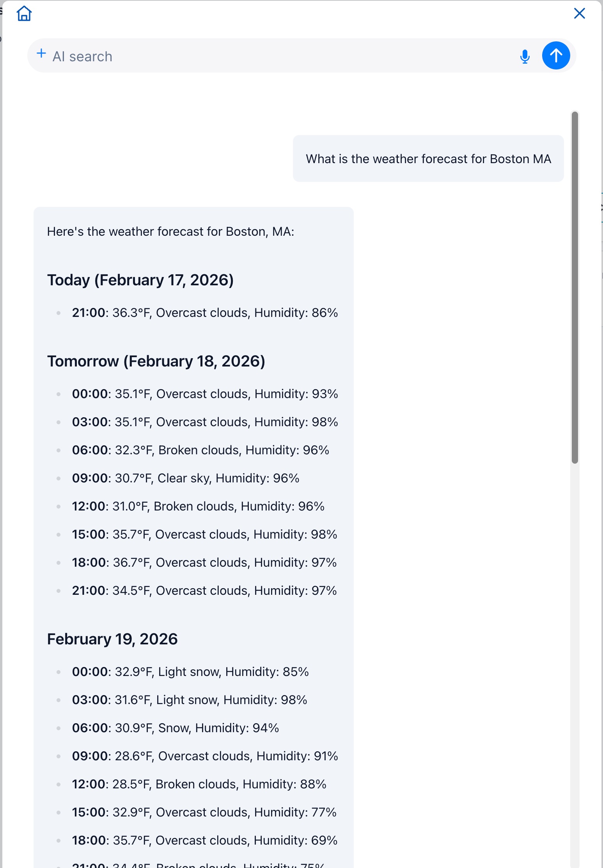Click the February 19, 2026 section heading
The width and height of the screenshot is (603, 868).
[x=112, y=639]
